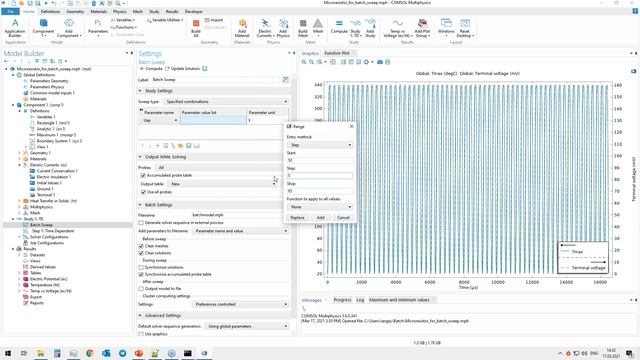This screenshot has width=640, height=360.
Task: Enable Synchronize solutions checkbox
Action: tap(141, 267)
